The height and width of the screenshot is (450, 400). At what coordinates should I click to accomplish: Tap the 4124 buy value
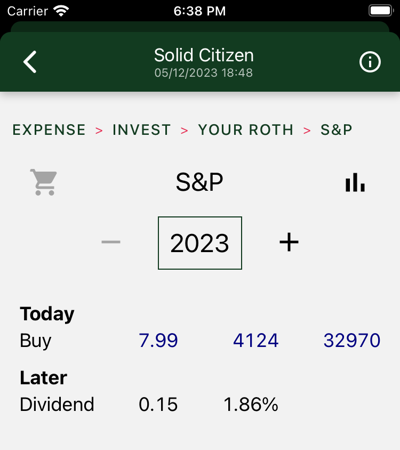(256, 340)
